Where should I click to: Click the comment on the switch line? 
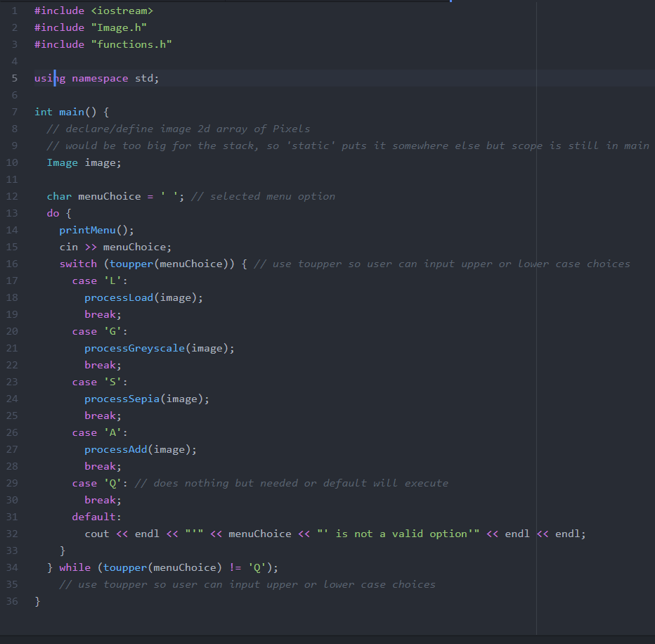[442, 264]
